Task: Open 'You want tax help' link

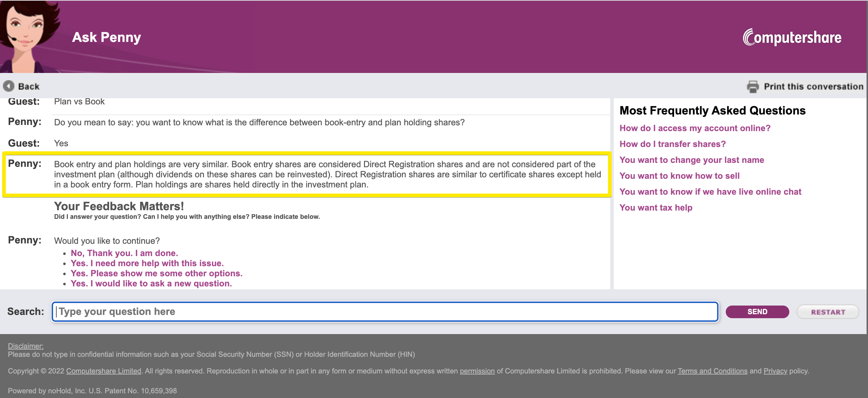Action: (x=656, y=208)
